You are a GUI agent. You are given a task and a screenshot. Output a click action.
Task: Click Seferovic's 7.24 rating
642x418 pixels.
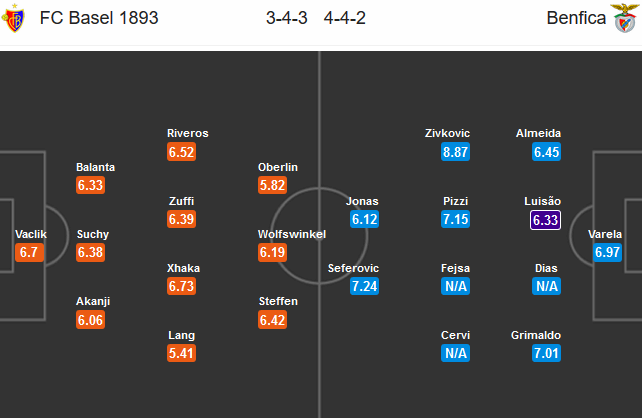tap(364, 286)
